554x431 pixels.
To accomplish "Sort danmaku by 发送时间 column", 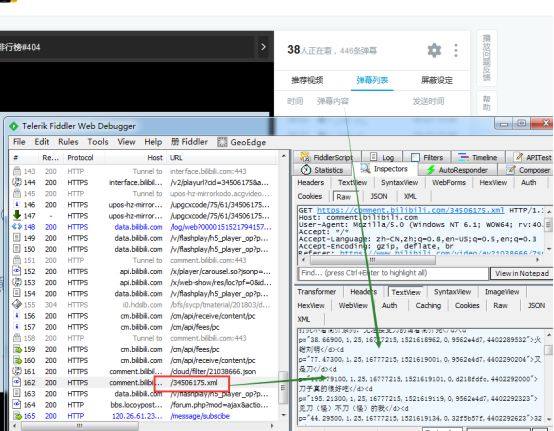I will coord(428,101).
